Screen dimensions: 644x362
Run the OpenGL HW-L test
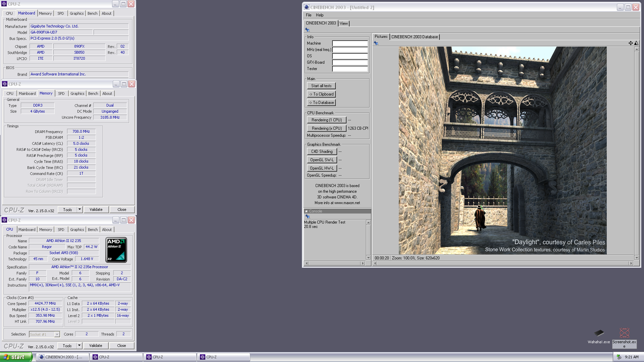point(322,168)
